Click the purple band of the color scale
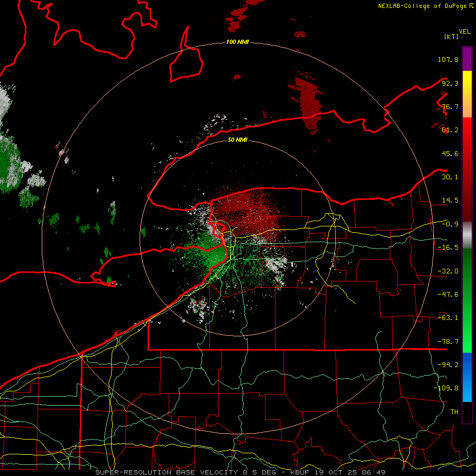 467,59
